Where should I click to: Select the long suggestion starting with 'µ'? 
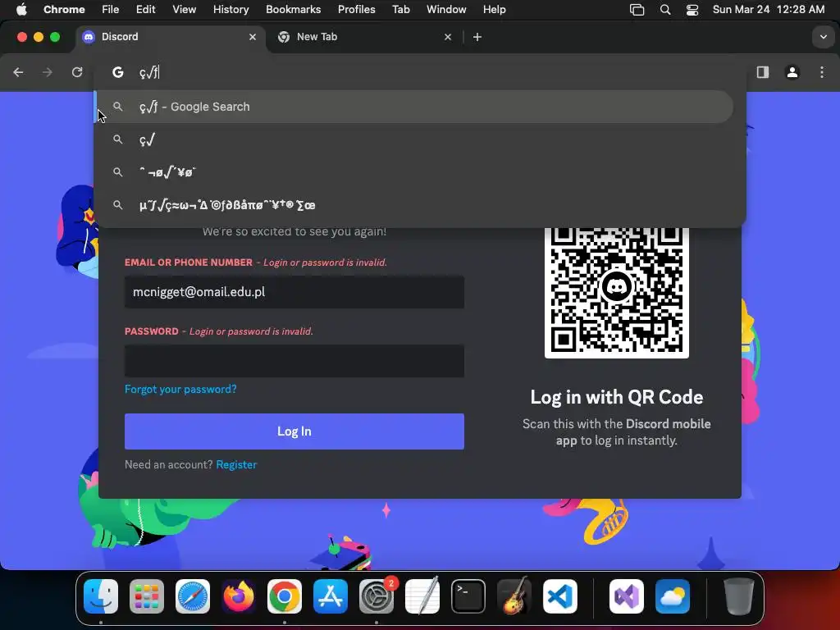pos(414,205)
